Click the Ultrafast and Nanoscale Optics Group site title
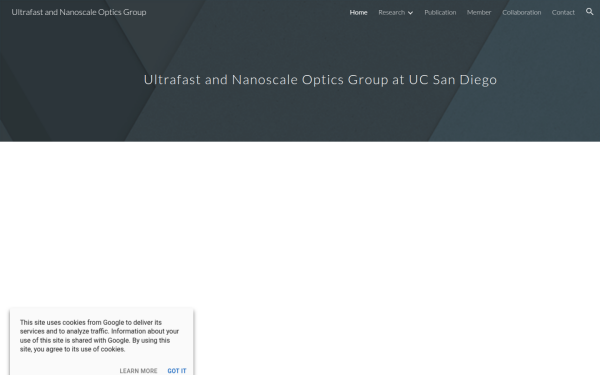 pos(79,12)
